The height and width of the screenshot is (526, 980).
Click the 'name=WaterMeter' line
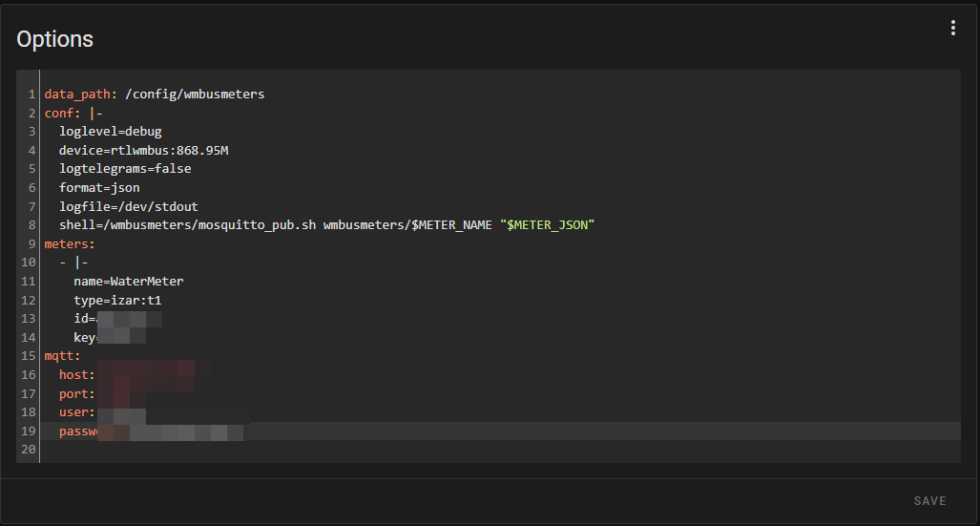(129, 282)
